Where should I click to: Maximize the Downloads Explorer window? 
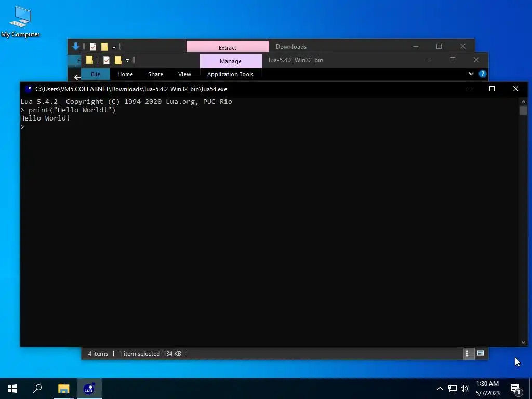(439, 46)
